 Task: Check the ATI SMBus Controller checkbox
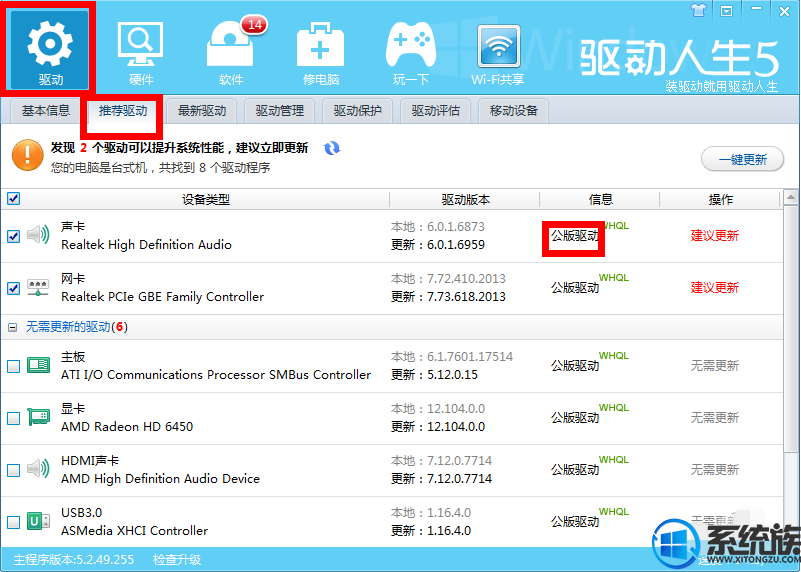pos(14,366)
